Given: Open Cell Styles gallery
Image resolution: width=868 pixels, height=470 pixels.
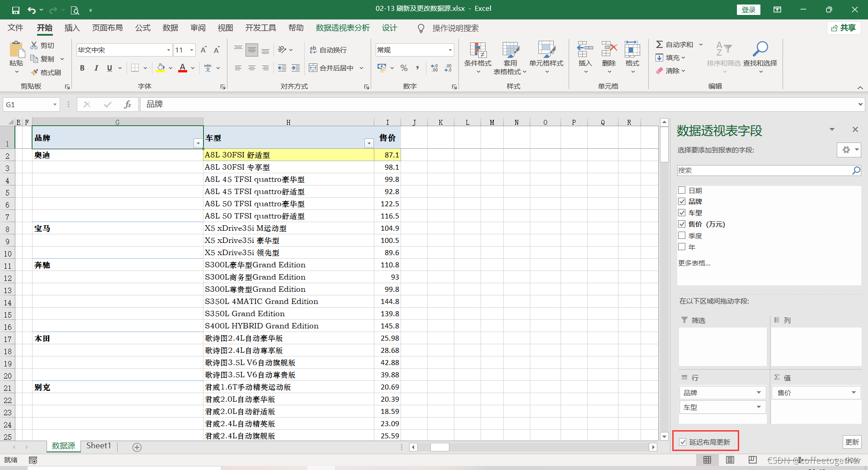Looking at the screenshot, I should [x=547, y=58].
